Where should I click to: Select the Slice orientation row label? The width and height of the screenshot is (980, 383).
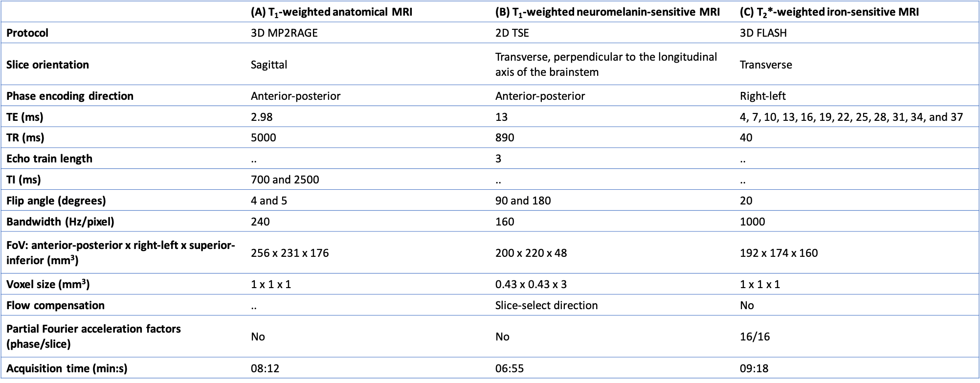pos(47,65)
